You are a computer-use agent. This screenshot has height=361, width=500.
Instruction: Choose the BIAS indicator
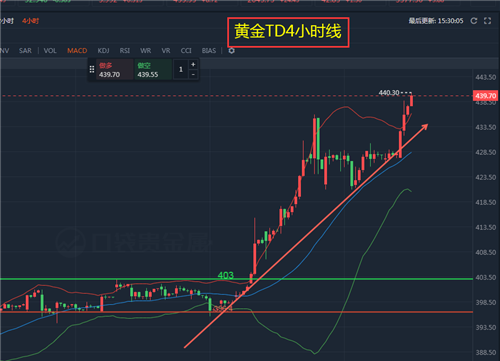209,51
